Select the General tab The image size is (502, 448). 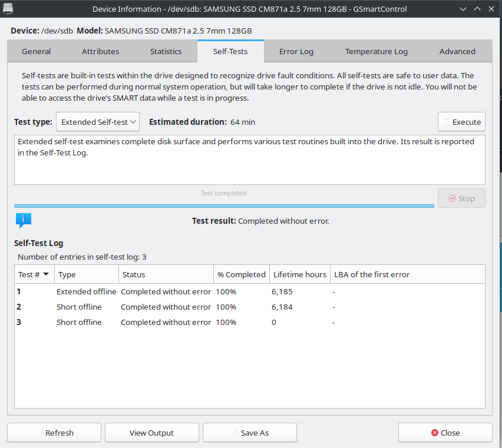click(x=37, y=51)
